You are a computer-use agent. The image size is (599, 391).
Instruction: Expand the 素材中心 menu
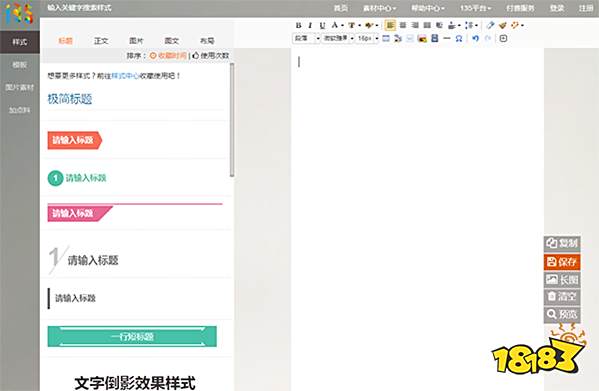coord(379,8)
